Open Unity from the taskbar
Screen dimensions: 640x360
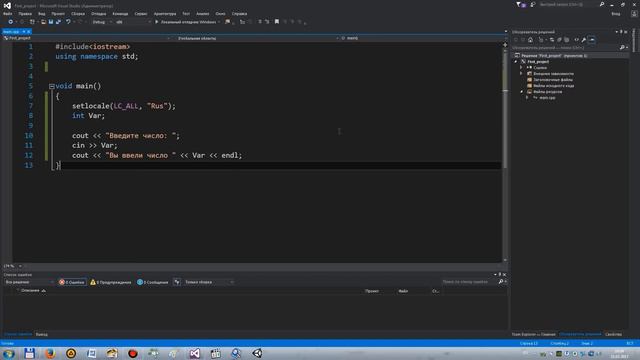(x=257, y=353)
